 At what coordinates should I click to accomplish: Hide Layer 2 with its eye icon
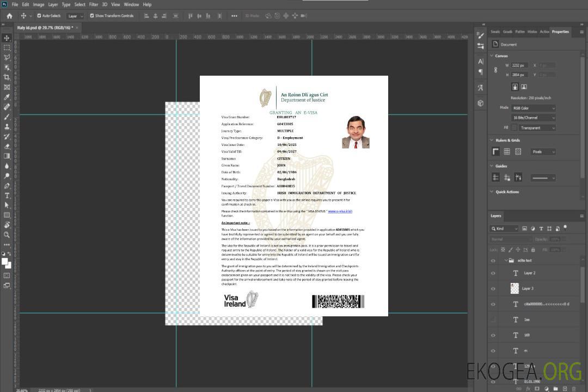point(493,273)
